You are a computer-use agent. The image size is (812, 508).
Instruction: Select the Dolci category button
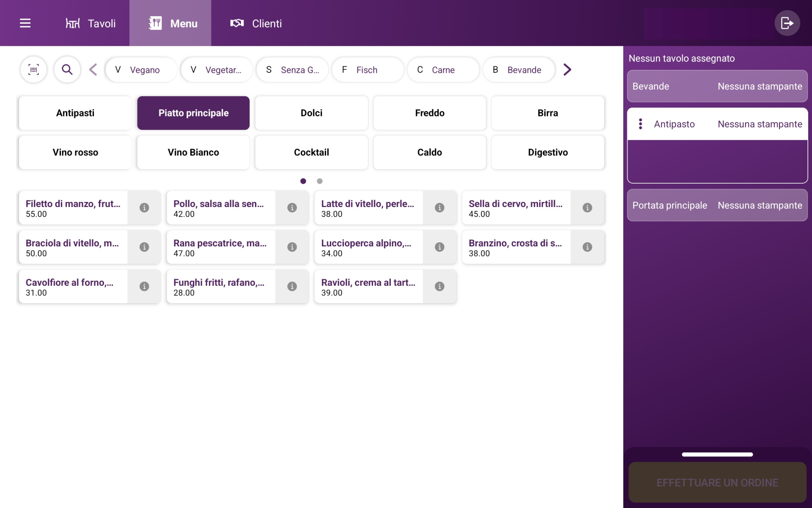(311, 113)
